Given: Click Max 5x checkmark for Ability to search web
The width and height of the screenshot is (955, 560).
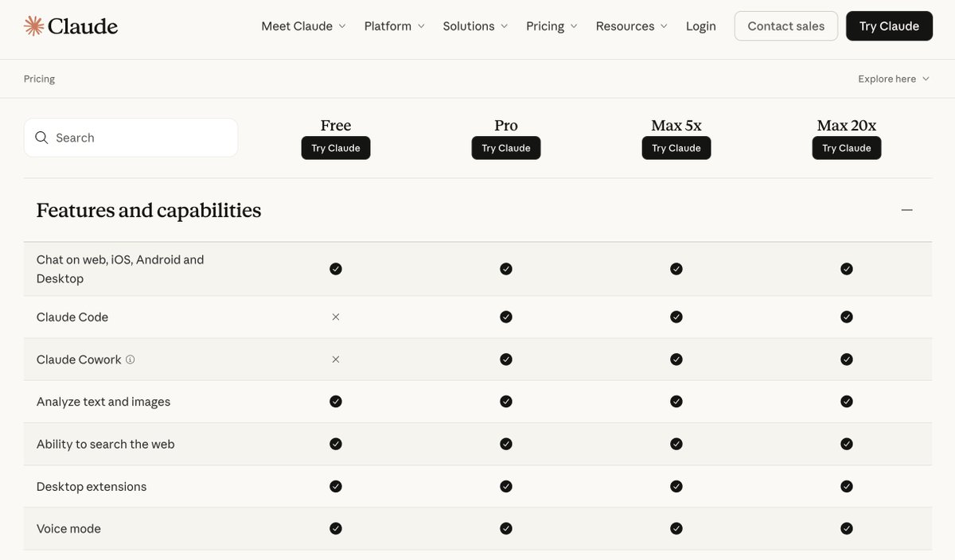Looking at the screenshot, I should point(676,444).
